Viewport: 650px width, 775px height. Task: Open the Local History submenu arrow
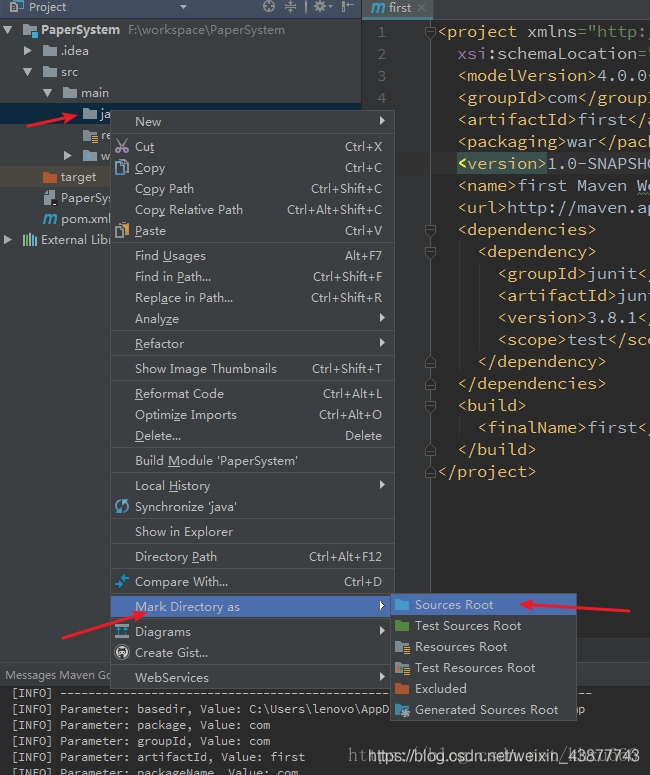click(x=382, y=485)
